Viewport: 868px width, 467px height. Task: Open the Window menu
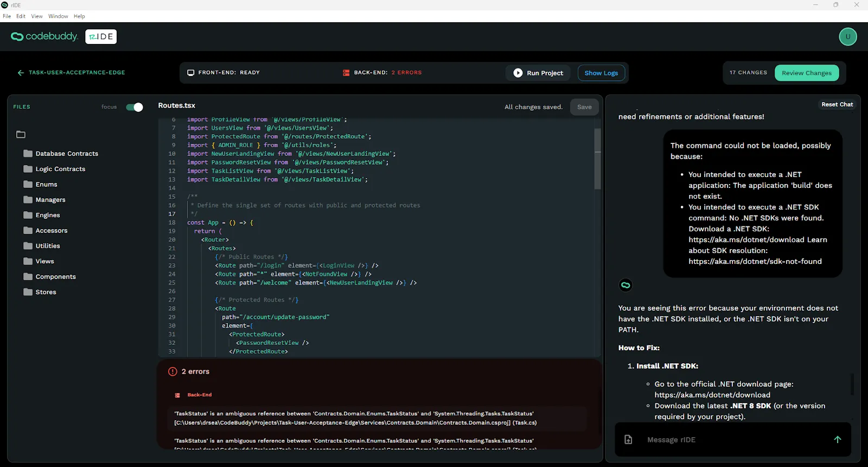pos(58,16)
